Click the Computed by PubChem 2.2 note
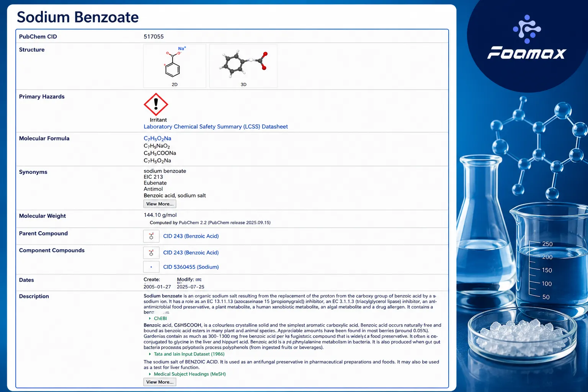The image size is (588, 392). [210, 223]
